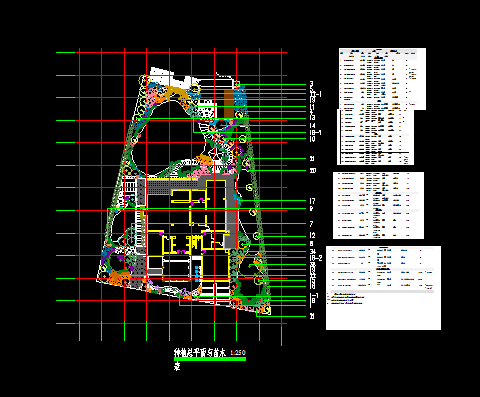The width and height of the screenshot is (480, 397).
Task: Click callout label 12
Action: pos(312,235)
